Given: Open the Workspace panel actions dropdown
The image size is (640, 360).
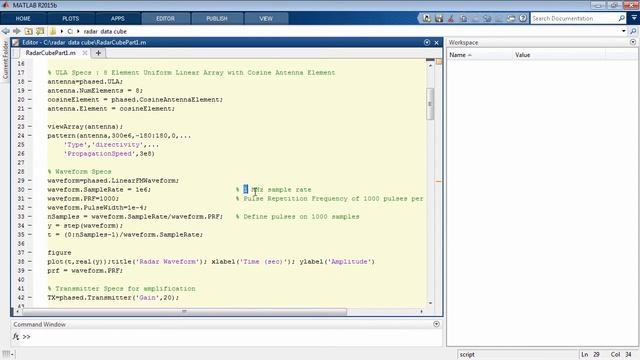Looking at the screenshot, I should click(x=633, y=42).
